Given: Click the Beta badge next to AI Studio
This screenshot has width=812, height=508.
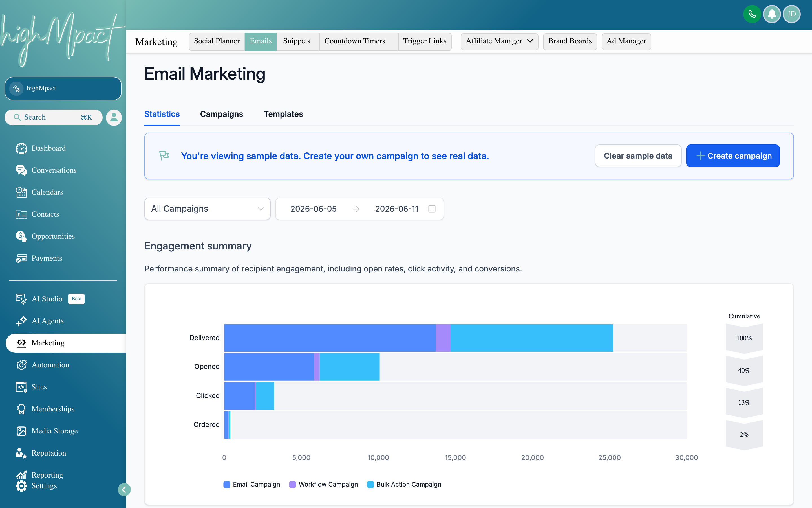Looking at the screenshot, I should coord(76,299).
